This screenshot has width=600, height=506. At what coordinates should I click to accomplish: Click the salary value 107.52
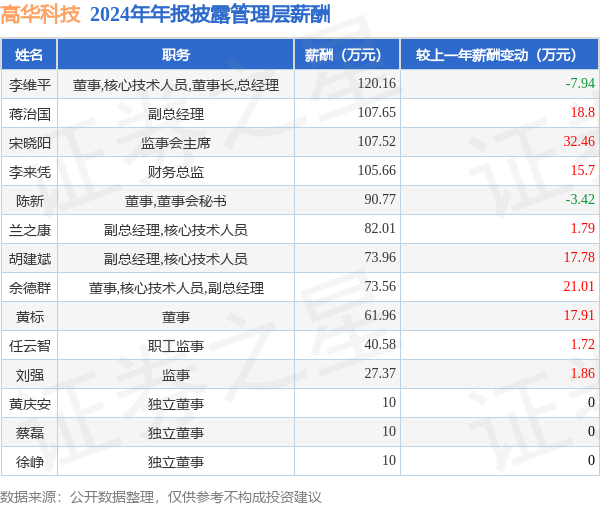377,141
